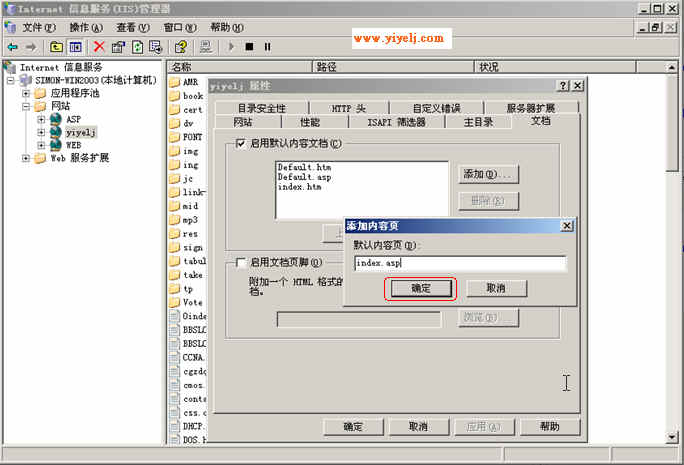The height and width of the screenshot is (465, 684).
Task: Click the Refresh toolbar icon
Action: (x=137, y=46)
